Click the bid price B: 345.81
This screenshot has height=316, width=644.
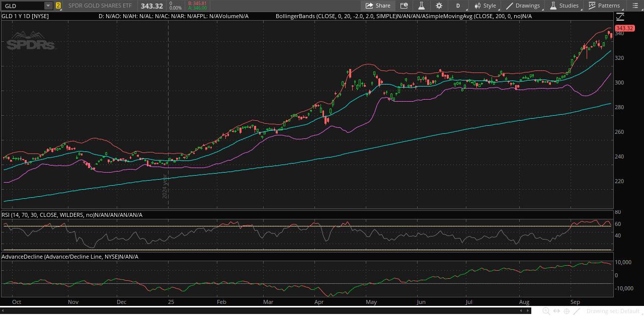click(x=197, y=3)
